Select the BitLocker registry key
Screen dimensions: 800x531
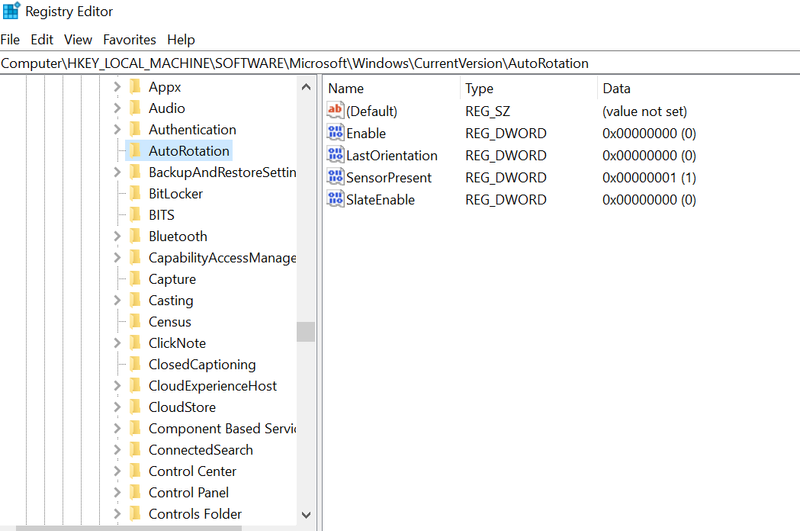click(x=177, y=194)
